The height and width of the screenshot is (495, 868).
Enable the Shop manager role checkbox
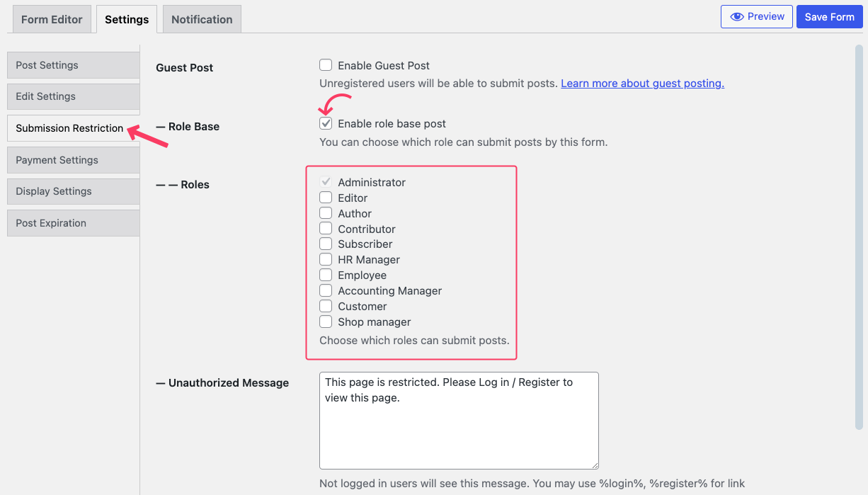click(326, 322)
